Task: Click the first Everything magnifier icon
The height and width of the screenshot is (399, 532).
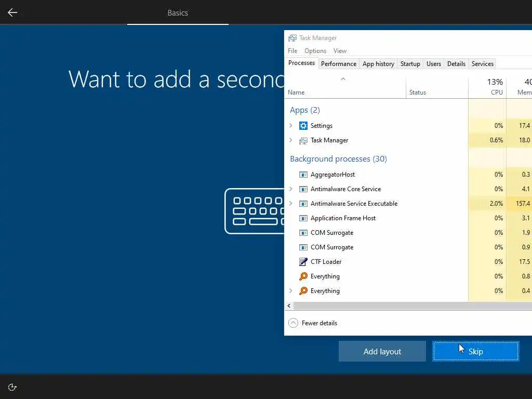Action: click(x=303, y=276)
